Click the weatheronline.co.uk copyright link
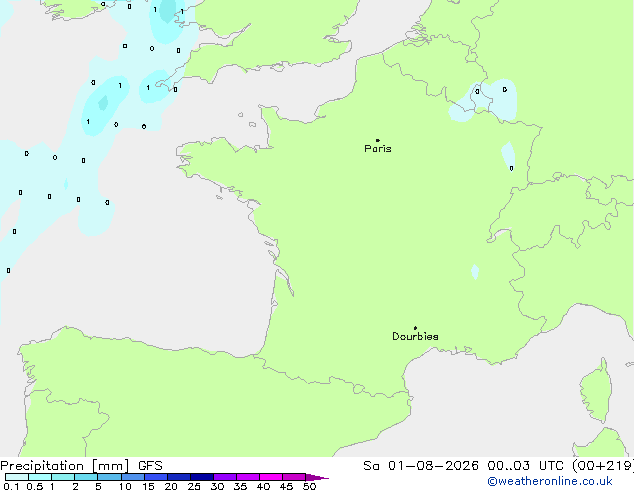This screenshot has height=490, width=634. pos(550,481)
